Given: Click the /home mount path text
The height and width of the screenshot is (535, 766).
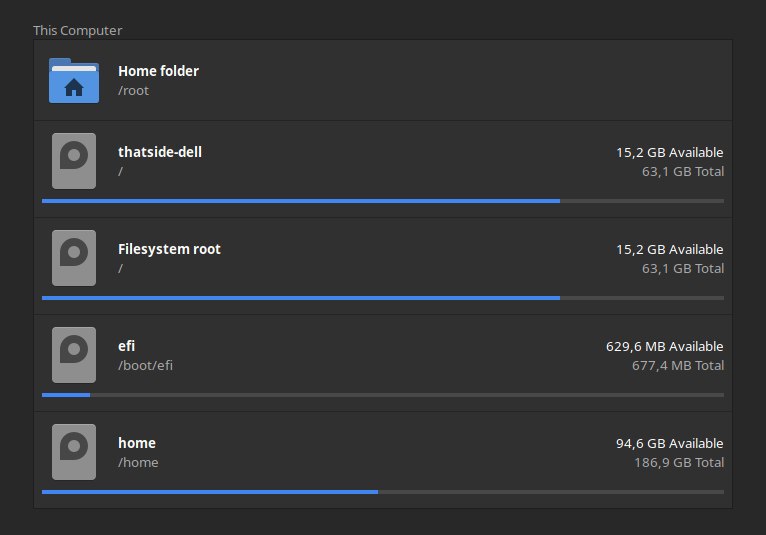Looking at the screenshot, I should coord(138,463).
